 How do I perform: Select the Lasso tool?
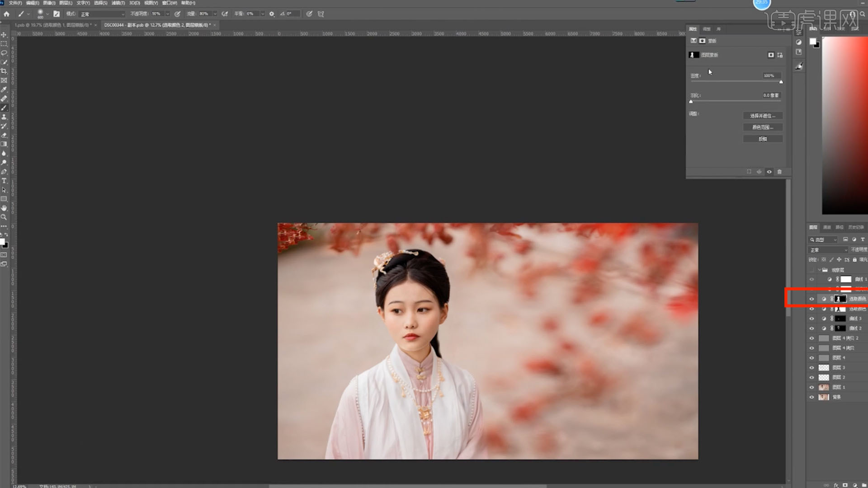pos(4,53)
